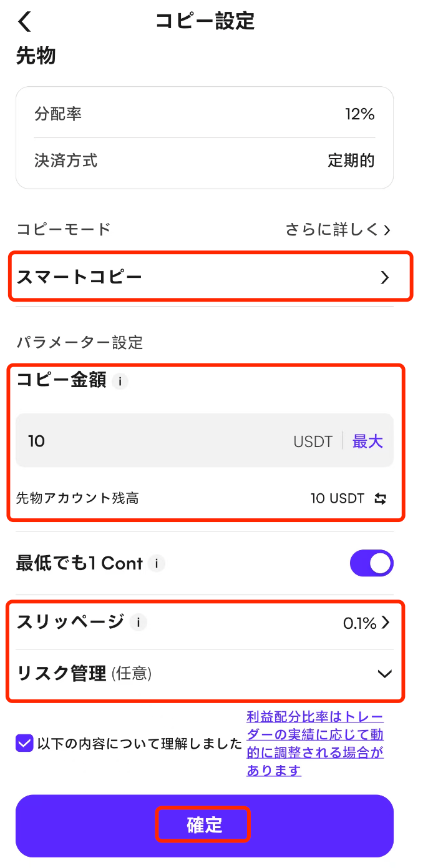Show info for 最低でも1 Cont
423x868 pixels.
pos(157,564)
